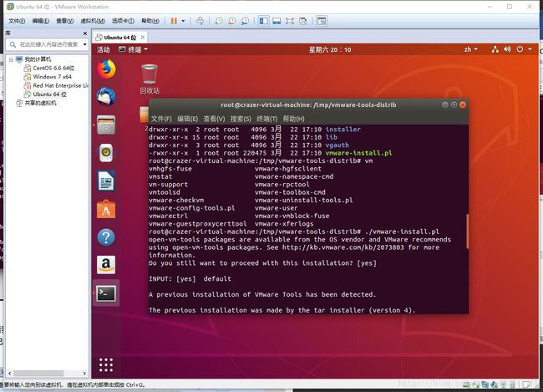This screenshot has height=392, width=543.
Task: Select the 回收站 trash icon on desktop
Action: (150, 79)
